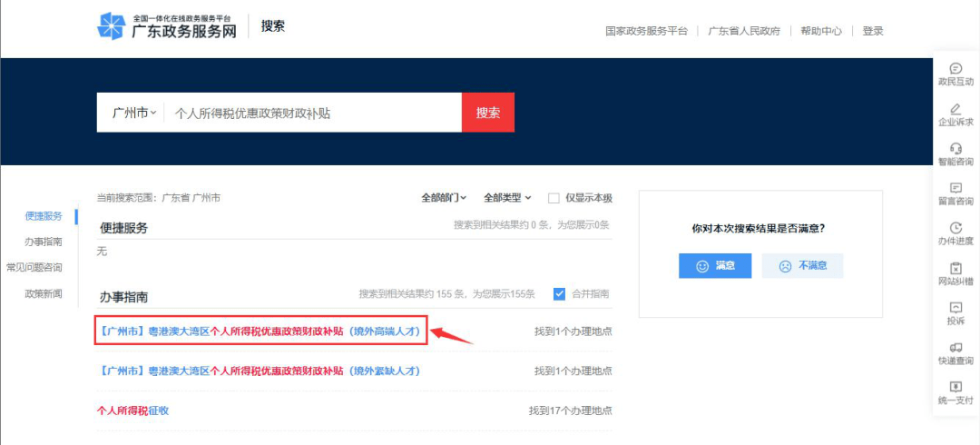
Task: Click the 满意 feedback button
Action: (x=714, y=266)
